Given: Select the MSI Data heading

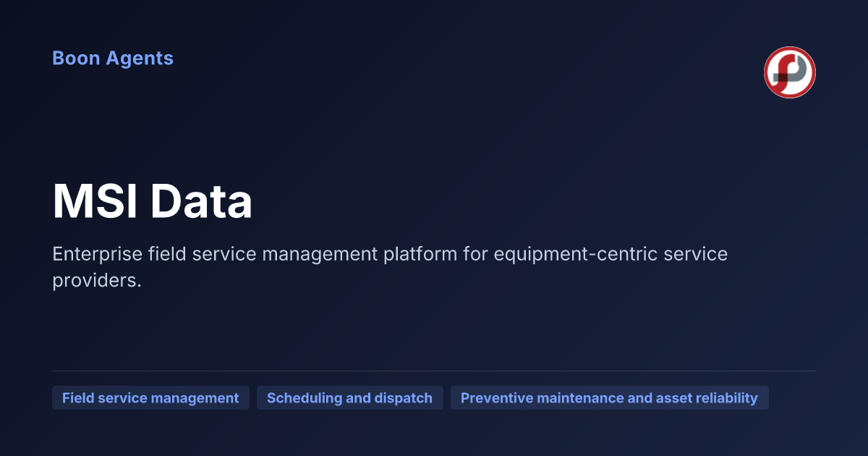Looking at the screenshot, I should [153, 202].
